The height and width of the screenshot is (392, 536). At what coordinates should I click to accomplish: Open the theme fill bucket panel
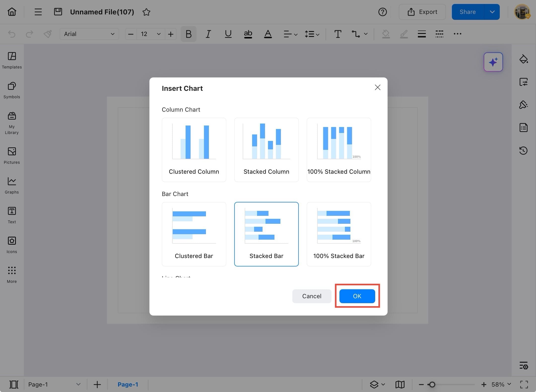(523, 59)
